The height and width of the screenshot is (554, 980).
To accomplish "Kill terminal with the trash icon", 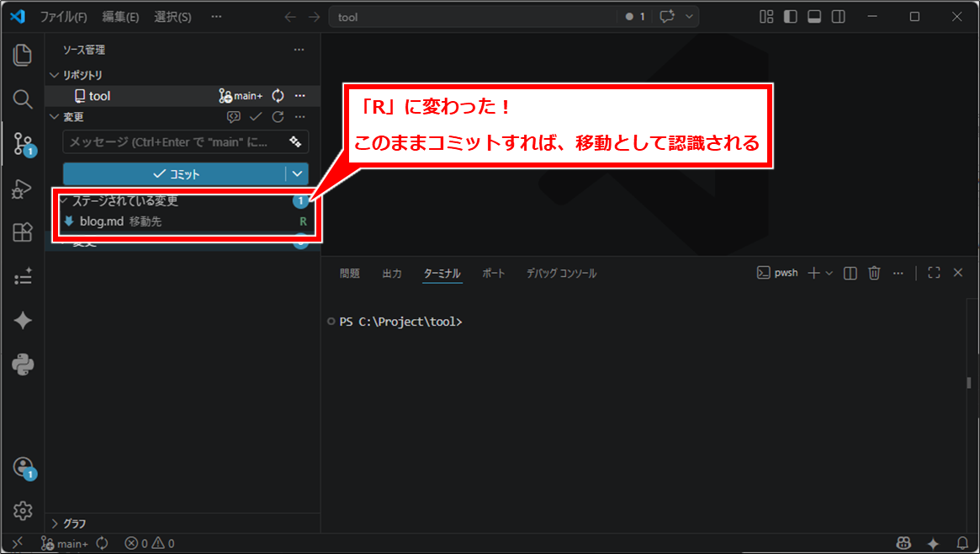I will (874, 273).
